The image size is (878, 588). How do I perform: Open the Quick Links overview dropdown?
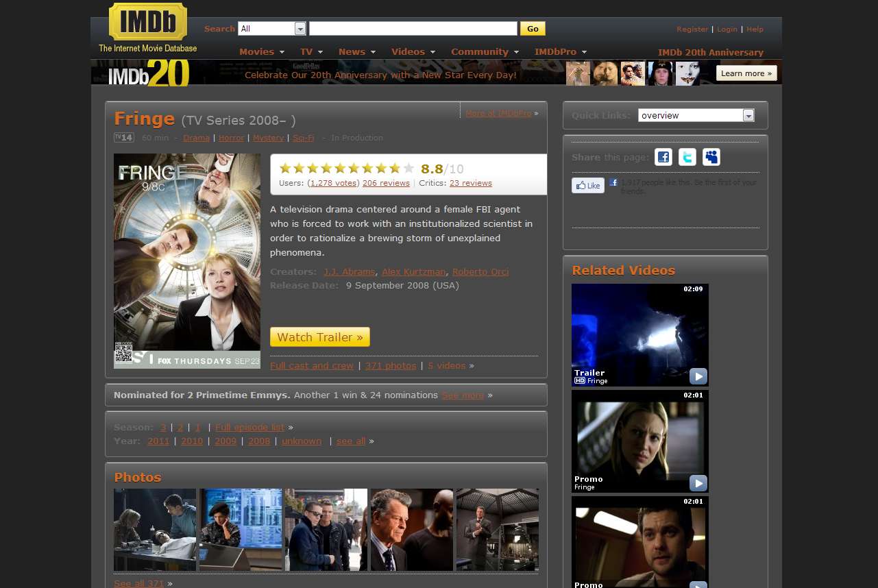tap(696, 115)
